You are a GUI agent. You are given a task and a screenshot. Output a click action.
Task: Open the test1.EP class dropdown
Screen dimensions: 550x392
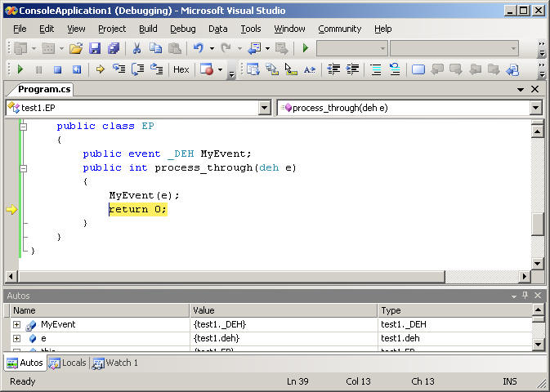click(x=264, y=108)
